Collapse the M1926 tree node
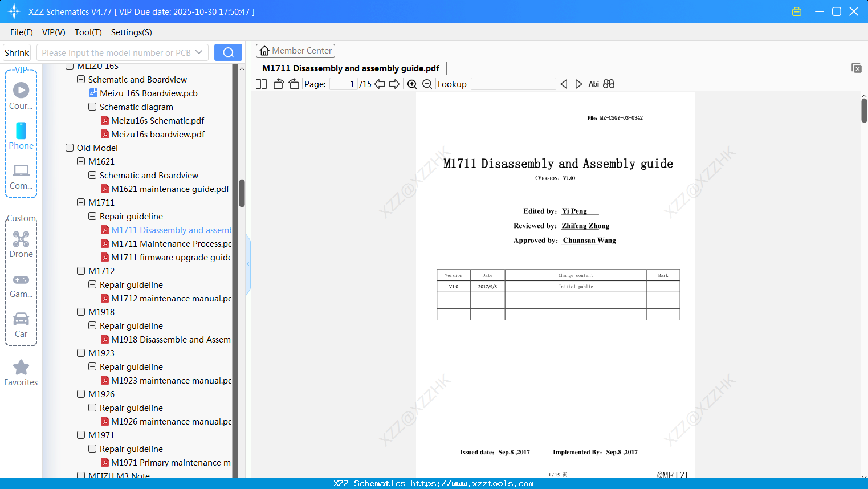Screen dimensions: 868x489 tap(81, 394)
